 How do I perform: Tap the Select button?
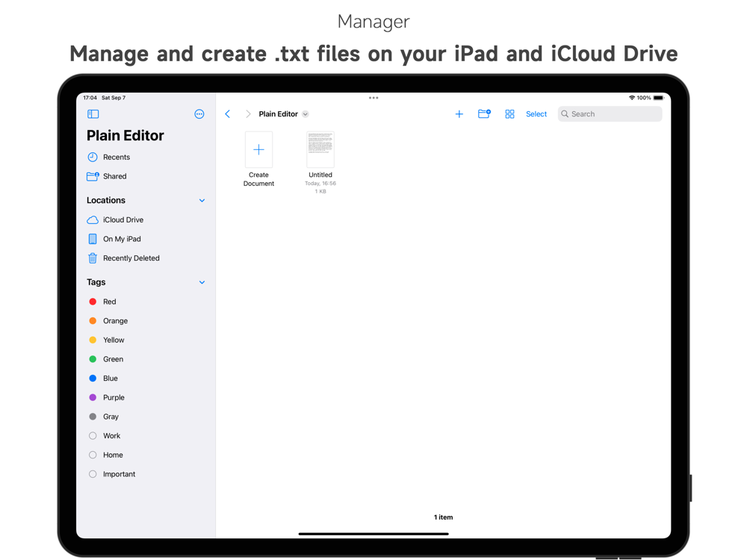(536, 113)
